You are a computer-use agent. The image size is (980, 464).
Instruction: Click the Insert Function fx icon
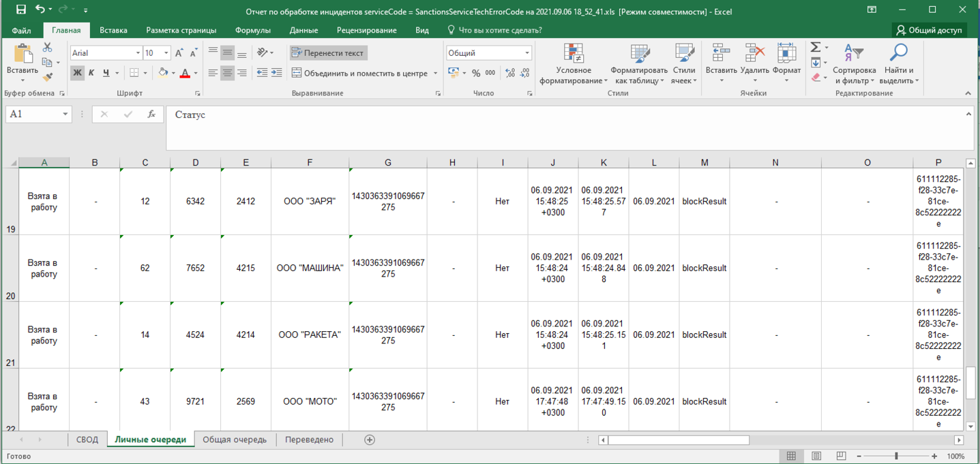(x=151, y=114)
